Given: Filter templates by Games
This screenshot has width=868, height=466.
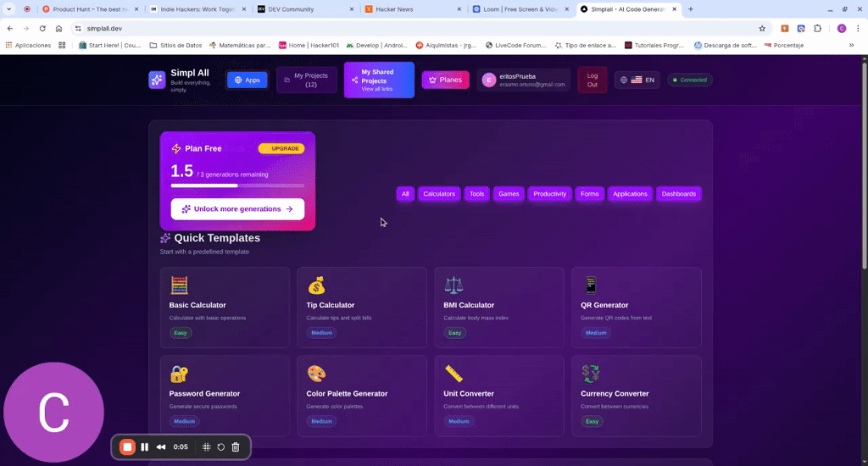Looking at the screenshot, I should pos(509,194).
